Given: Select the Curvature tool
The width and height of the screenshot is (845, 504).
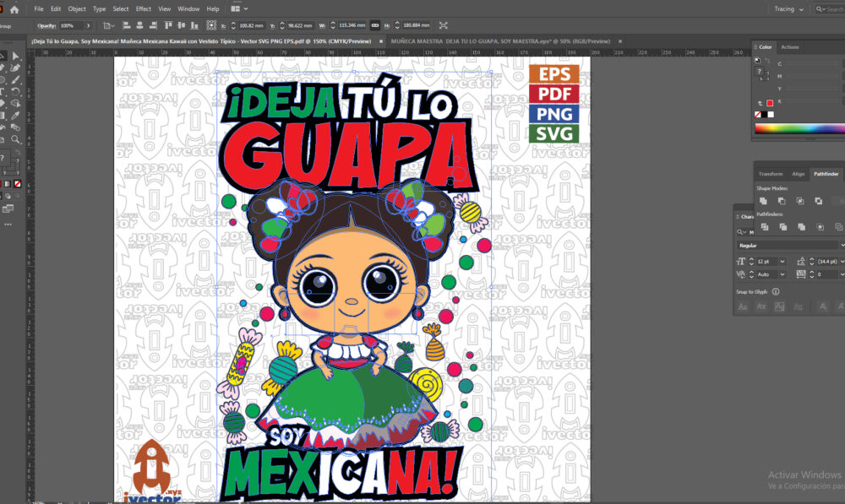Looking at the screenshot, I should pyautogui.click(x=15, y=68).
